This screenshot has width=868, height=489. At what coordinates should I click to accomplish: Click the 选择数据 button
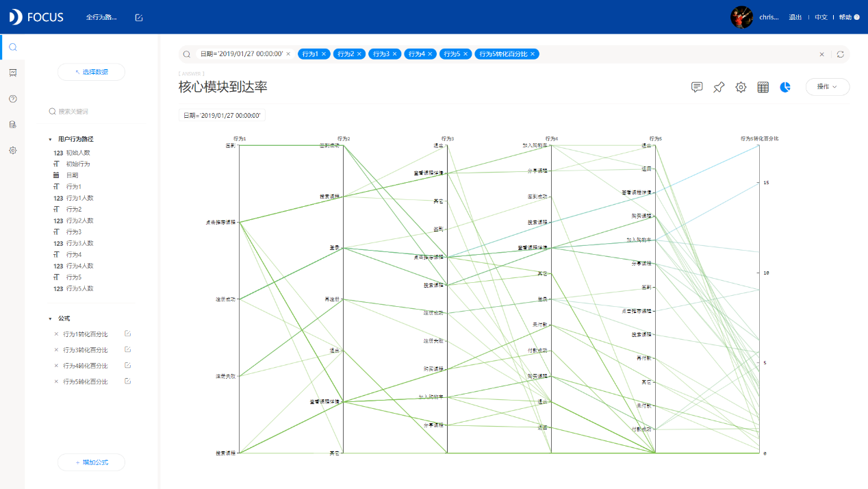pos(92,72)
